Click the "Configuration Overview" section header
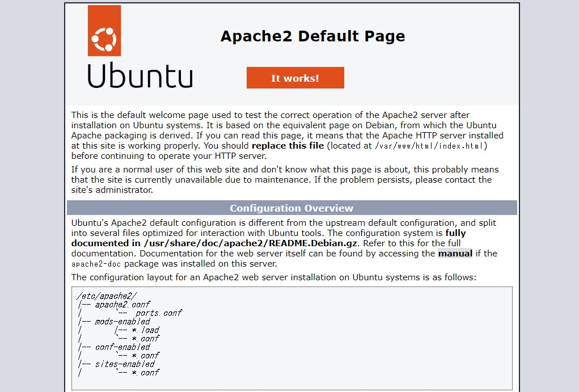The height and width of the screenshot is (392, 579). [291, 208]
